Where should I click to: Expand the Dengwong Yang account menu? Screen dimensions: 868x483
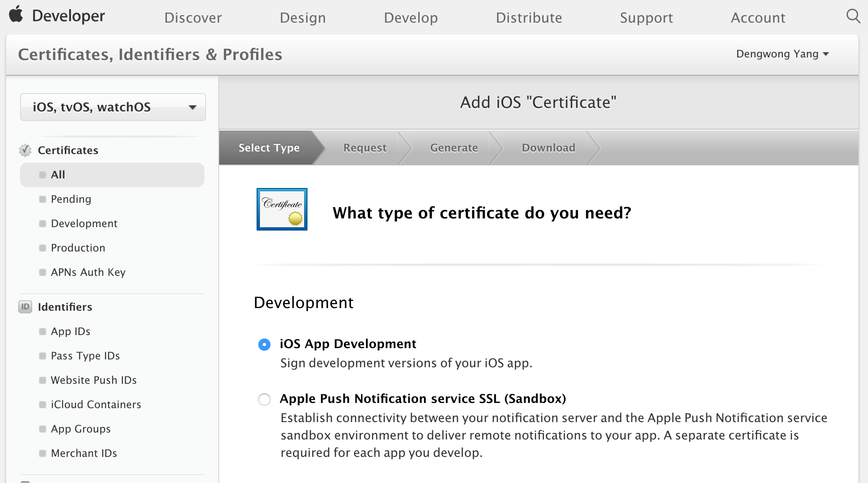click(783, 54)
